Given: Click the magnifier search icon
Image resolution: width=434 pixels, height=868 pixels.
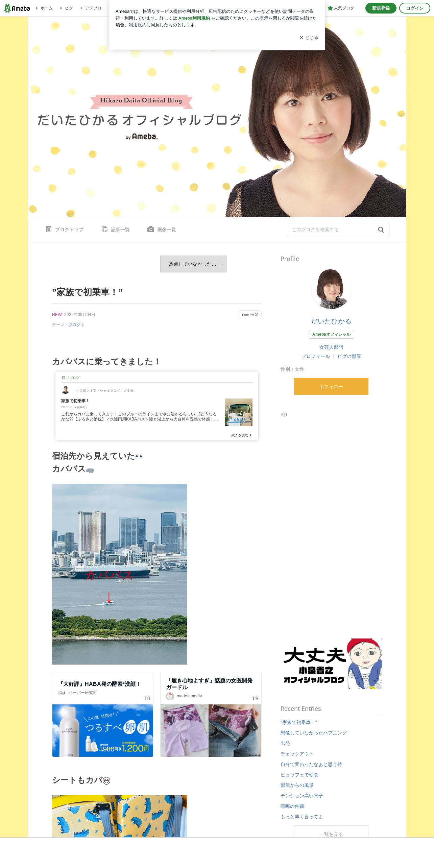Looking at the screenshot, I should click(x=381, y=230).
